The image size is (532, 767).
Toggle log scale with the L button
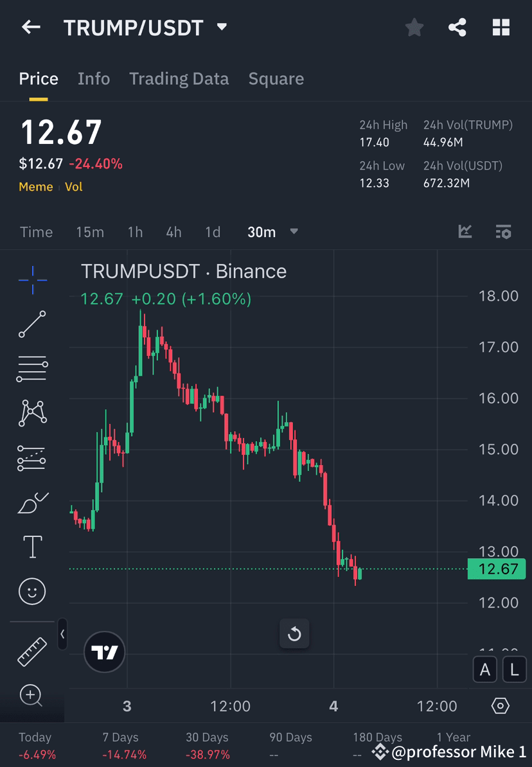[514, 669]
